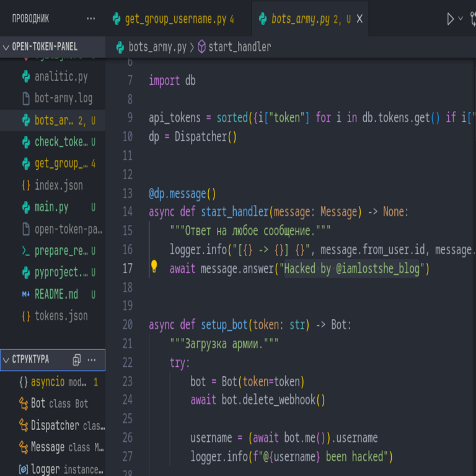This screenshot has height=476, width=476.
Task: Select README.md in the explorer
Action: pyautogui.click(x=56, y=294)
